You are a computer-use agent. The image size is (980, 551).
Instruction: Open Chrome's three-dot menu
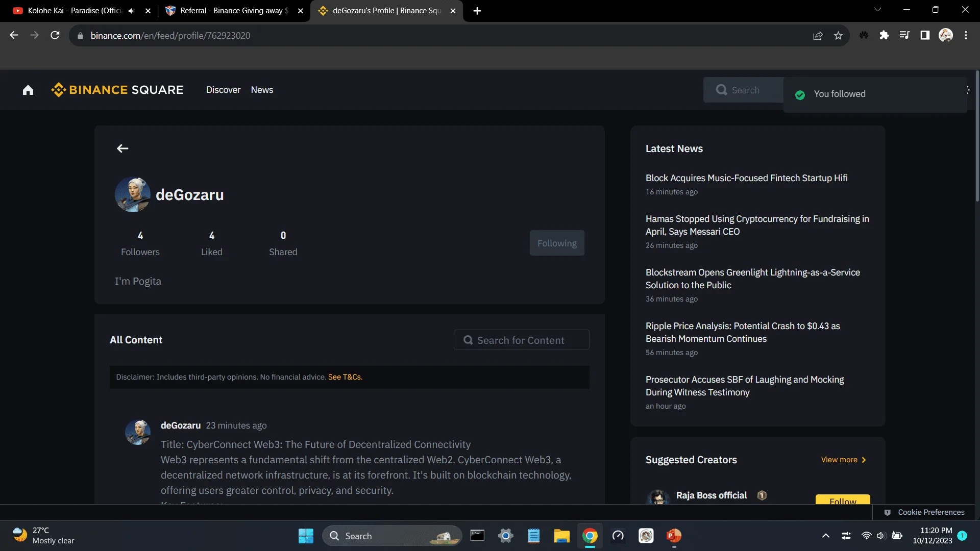coord(966,35)
